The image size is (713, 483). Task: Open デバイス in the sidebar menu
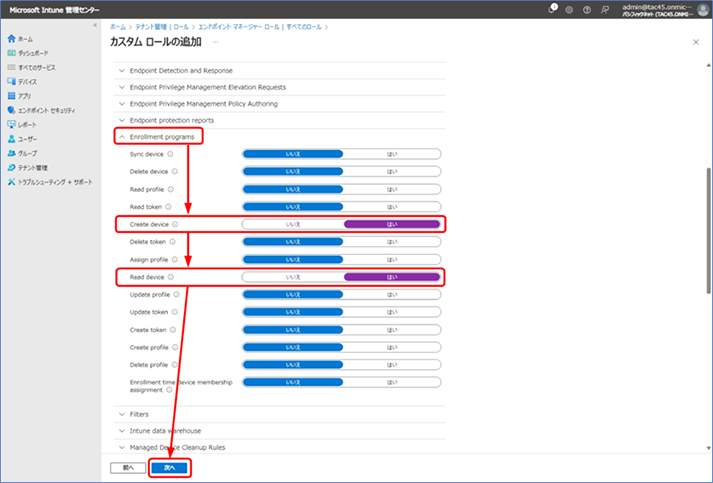[x=27, y=82]
